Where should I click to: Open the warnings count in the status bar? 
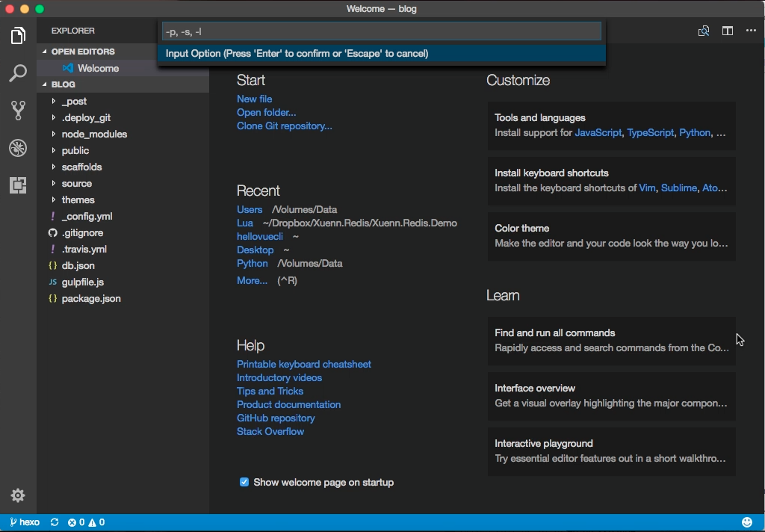tap(96, 522)
